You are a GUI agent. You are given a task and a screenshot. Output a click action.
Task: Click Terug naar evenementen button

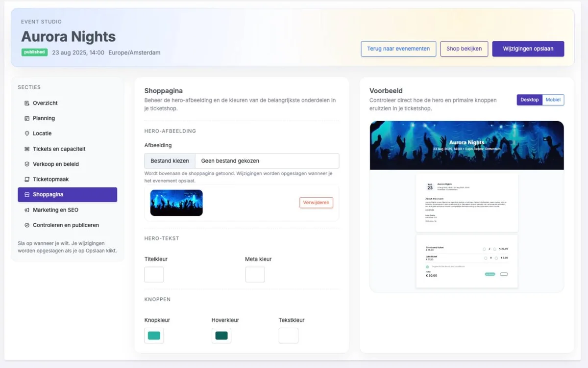tap(398, 49)
